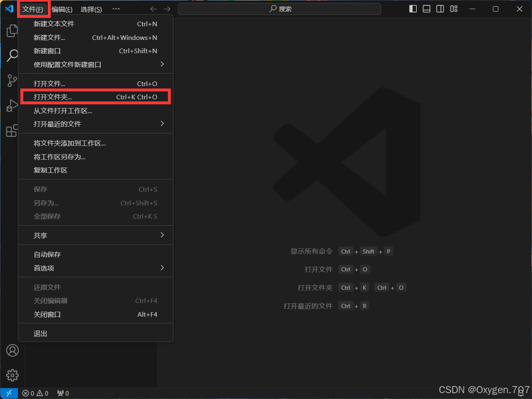
Task: Select 退出 menu entry
Action: 96,334
